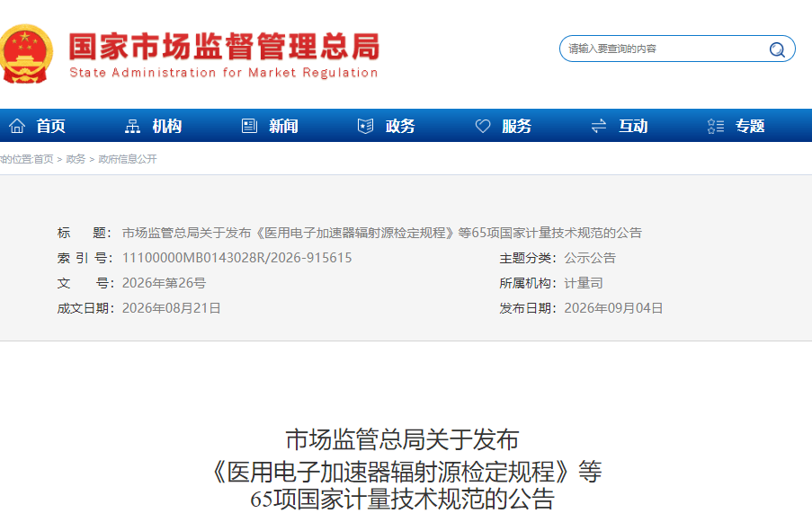Click the 国家市场监督管理总局 site title
Image resolution: width=812 pixels, height=531 pixels.
coord(224,47)
